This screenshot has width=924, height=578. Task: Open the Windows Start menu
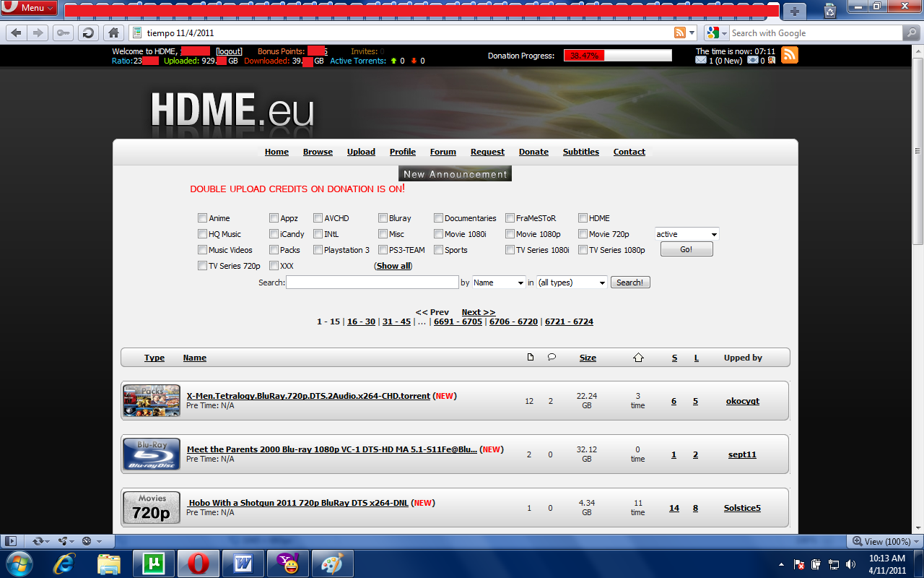point(19,563)
